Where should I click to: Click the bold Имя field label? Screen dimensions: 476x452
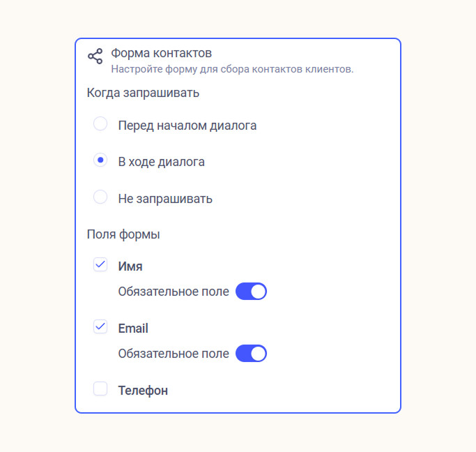(x=130, y=266)
